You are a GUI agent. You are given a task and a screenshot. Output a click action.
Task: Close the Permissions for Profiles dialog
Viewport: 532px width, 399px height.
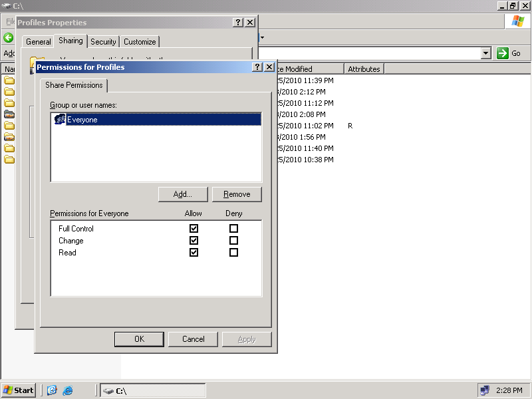269,67
